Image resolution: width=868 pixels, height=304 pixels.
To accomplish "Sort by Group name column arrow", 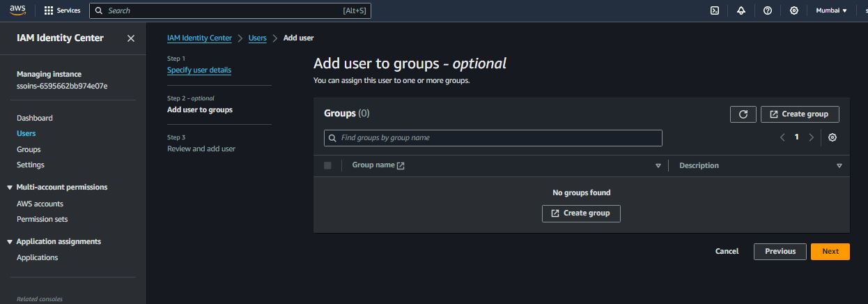I will tap(658, 166).
